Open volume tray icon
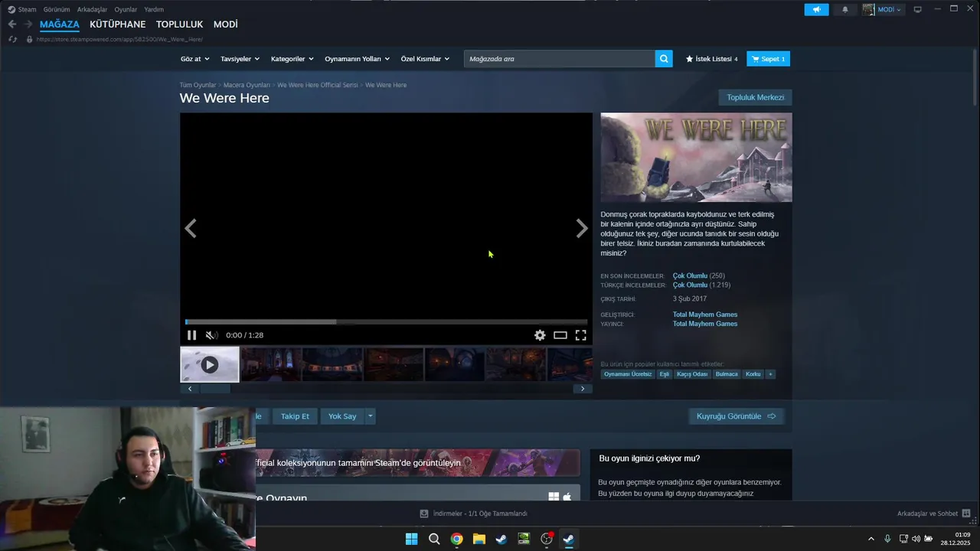The height and width of the screenshot is (551, 980). coord(916,539)
